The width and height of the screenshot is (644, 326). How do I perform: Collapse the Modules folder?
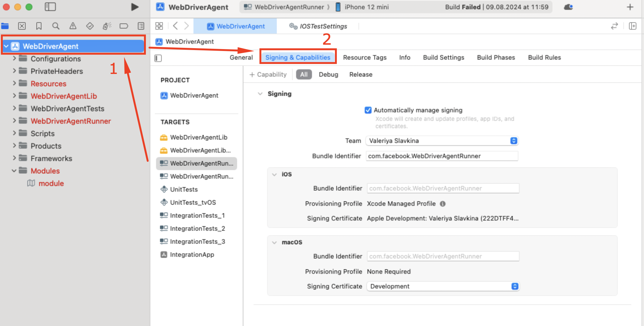click(14, 171)
